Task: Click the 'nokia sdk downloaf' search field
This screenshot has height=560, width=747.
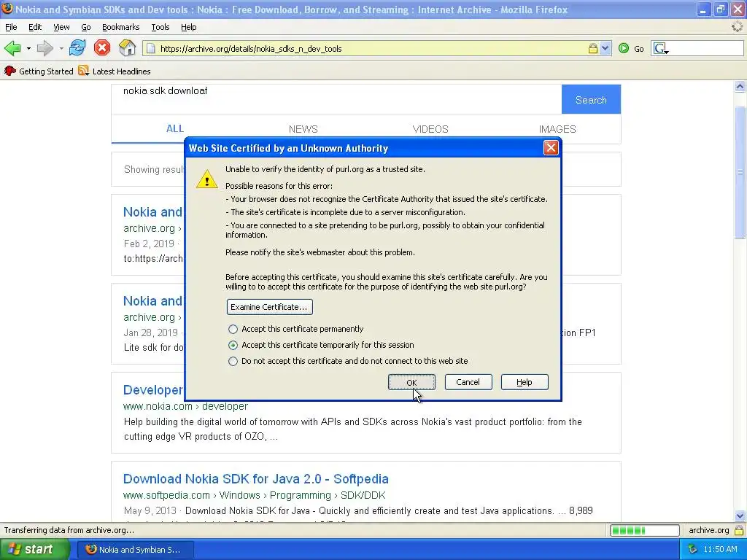Action: (x=336, y=99)
